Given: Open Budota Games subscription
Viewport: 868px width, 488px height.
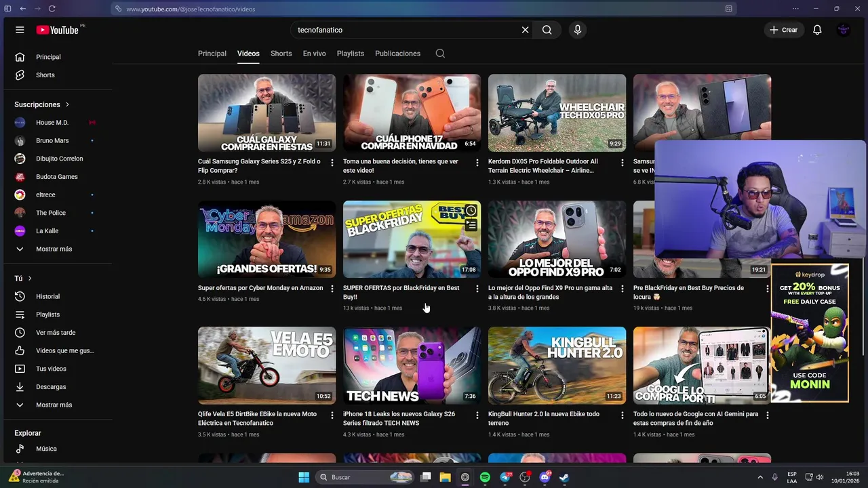Looking at the screenshot, I should click(x=56, y=177).
